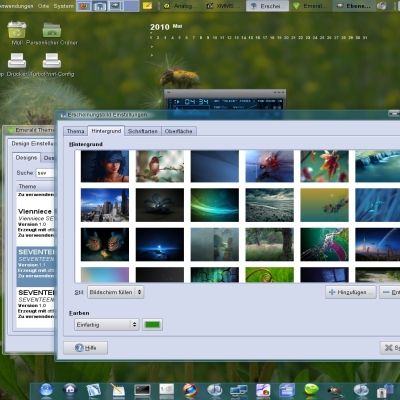Select the Hintergrund tab
The image size is (400, 400).
(106, 131)
